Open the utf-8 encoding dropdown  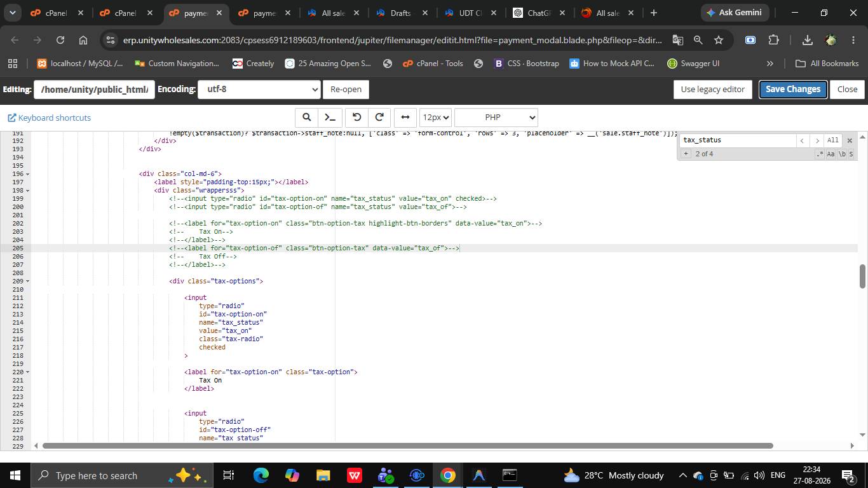[x=259, y=90]
